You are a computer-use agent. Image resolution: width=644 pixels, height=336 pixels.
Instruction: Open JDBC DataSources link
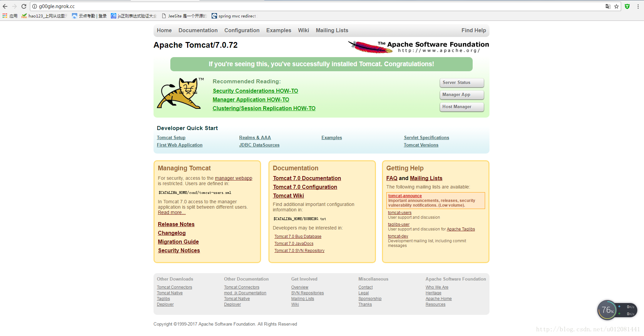click(259, 145)
